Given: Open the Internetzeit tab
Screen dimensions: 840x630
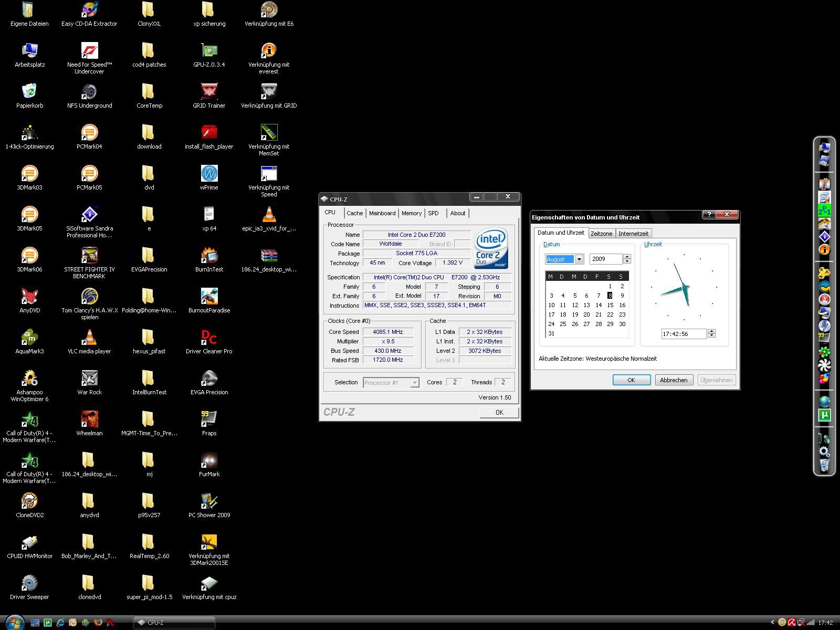Looking at the screenshot, I should pos(633,234).
